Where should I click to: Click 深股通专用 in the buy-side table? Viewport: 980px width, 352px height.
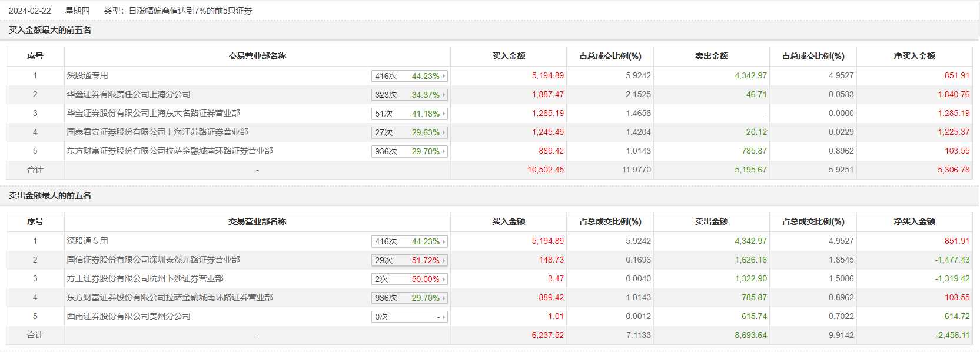coord(87,75)
